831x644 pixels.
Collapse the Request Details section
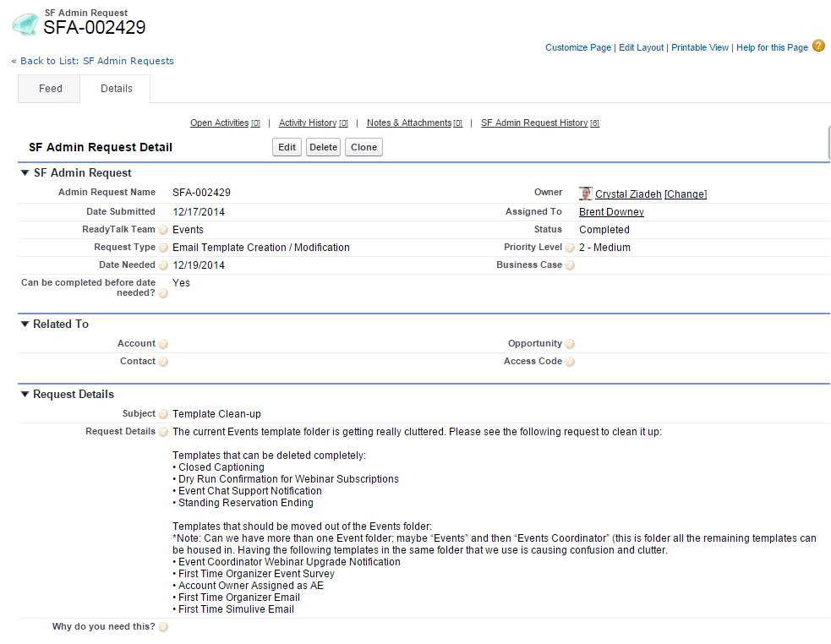25,395
